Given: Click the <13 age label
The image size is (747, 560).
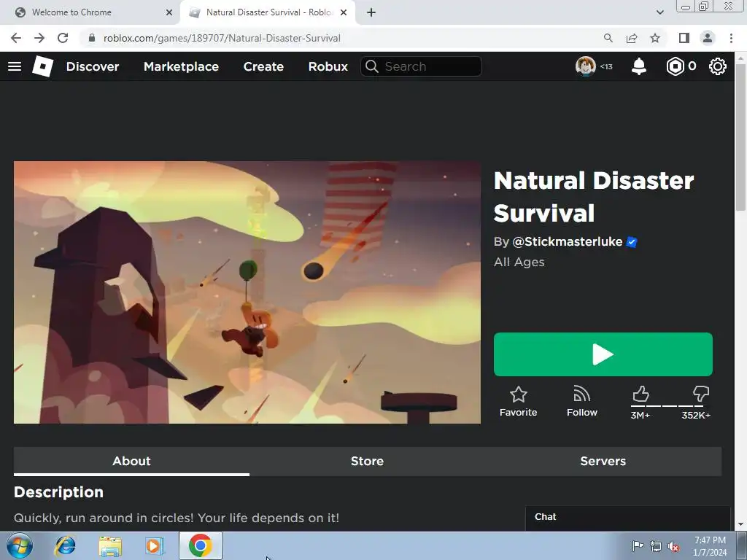Looking at the screenshot, I should (x=606, y=66).
